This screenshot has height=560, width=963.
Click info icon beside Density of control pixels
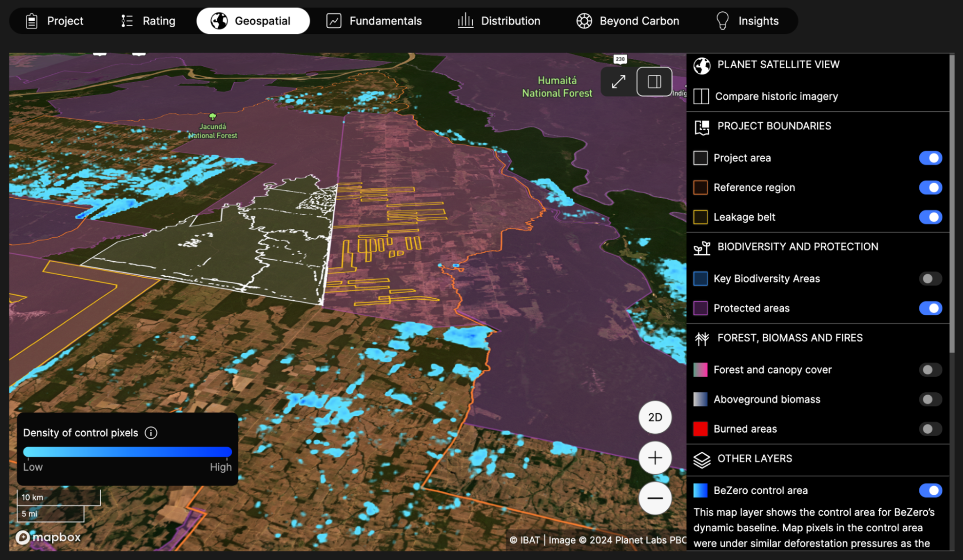(151, 433)
